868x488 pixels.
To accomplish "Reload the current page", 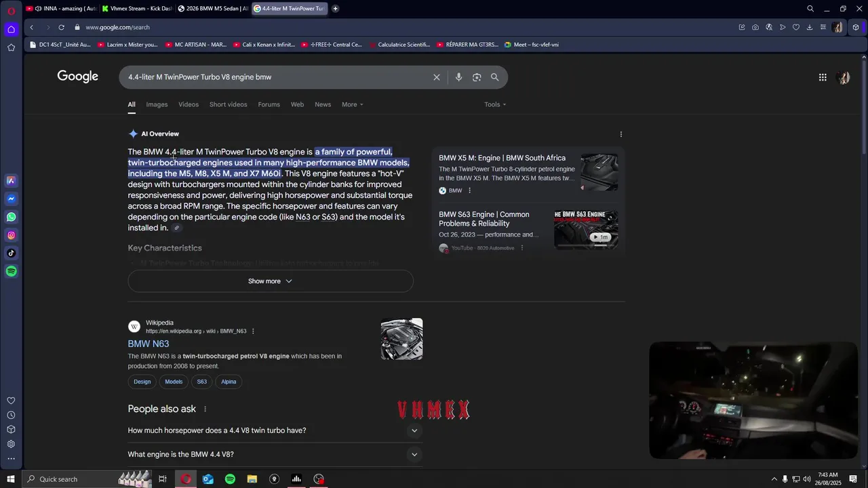I will click(61, 27).
